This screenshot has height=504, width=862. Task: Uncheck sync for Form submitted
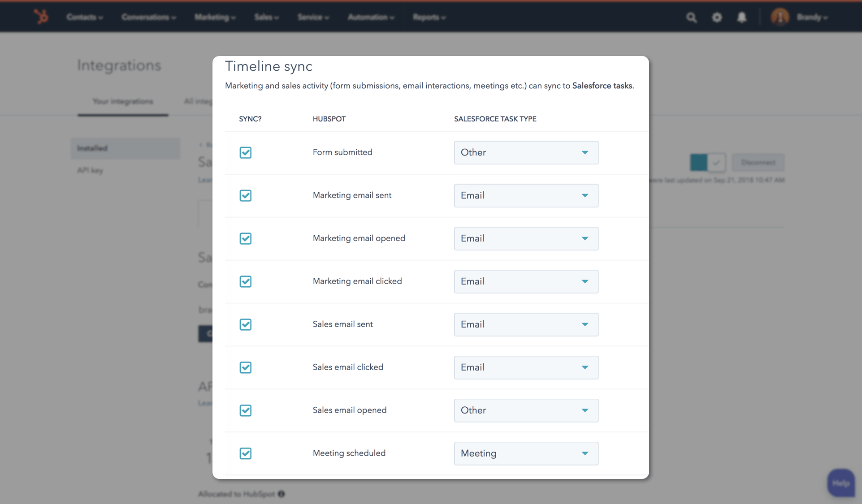[246, 152]
